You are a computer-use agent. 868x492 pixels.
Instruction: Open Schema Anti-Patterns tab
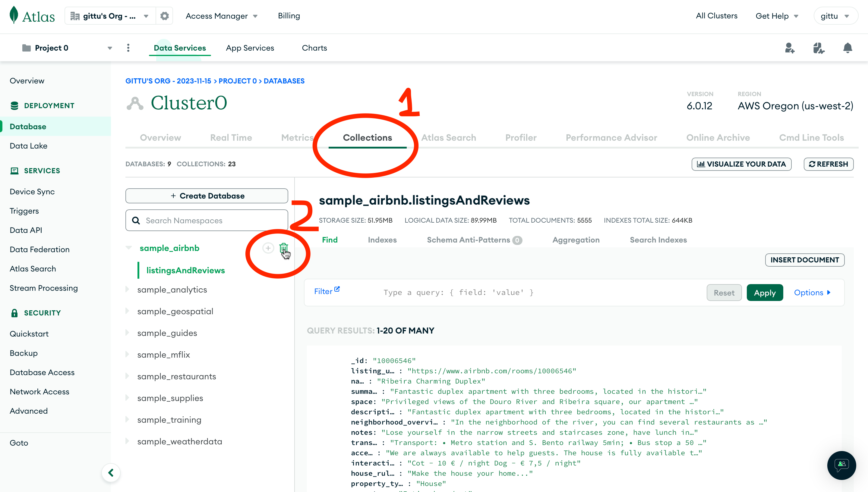[x=475, y=240]
